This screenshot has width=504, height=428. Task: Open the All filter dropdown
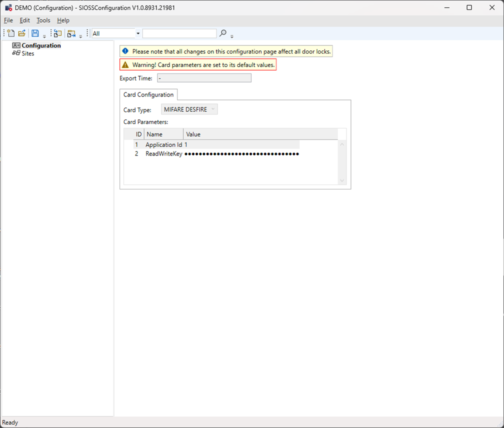tap(138, 33)
